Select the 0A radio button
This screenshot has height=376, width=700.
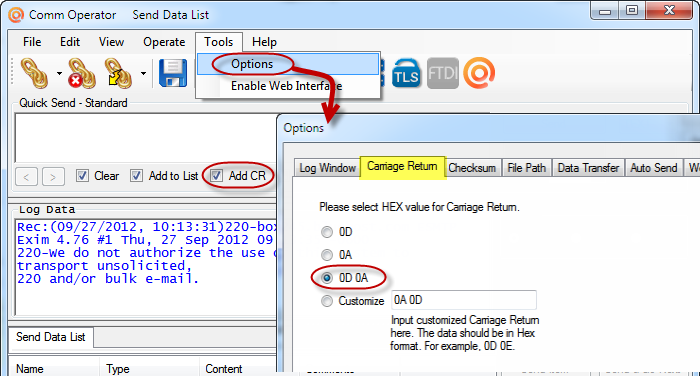tap(327, 255)
